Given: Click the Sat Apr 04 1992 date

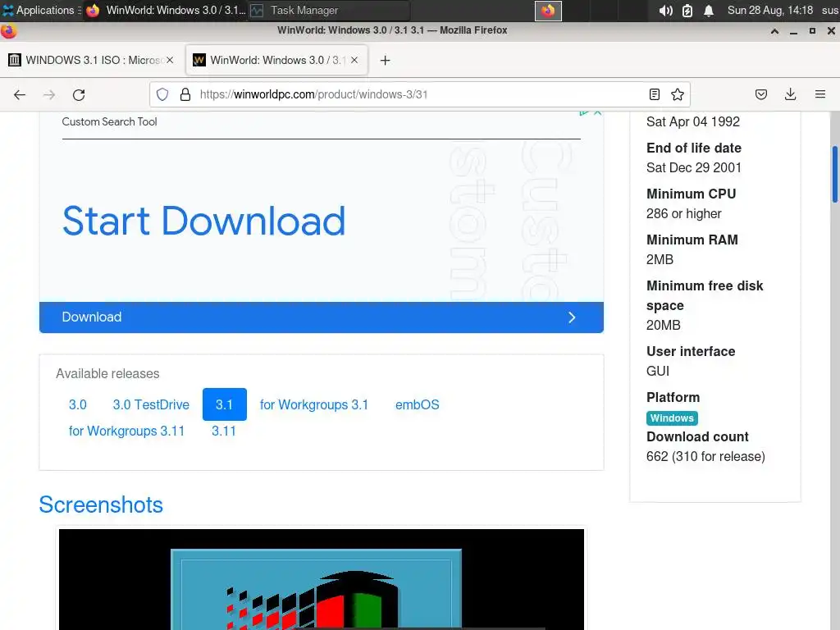Looking at the screenshot, I should 692,121.
